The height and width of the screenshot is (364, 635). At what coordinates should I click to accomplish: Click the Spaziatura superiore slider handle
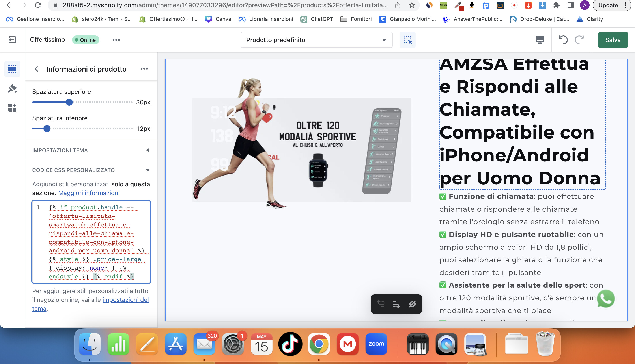tap(69, 102)
